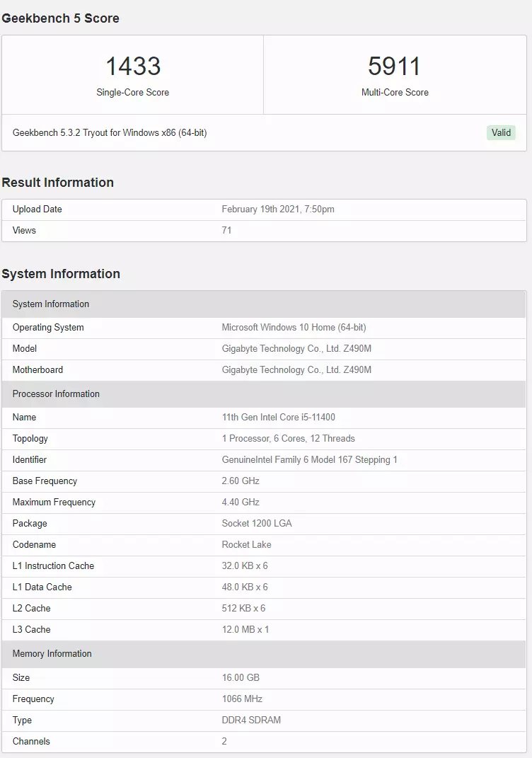The height and width of the screenshot is (758, 532).
Task: Click the green Valid badge
Action: [501, 132]
